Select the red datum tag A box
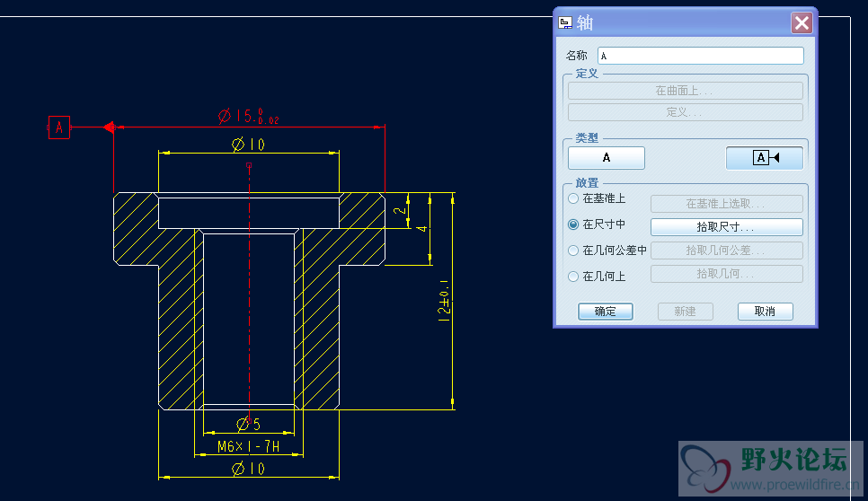The width and height of the screenshot is (868, 501). click(59, 127)
